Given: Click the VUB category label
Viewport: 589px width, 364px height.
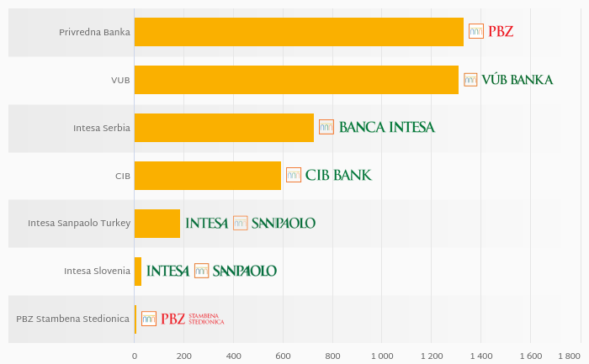Looking at the screenshot, I should [120, 81].
